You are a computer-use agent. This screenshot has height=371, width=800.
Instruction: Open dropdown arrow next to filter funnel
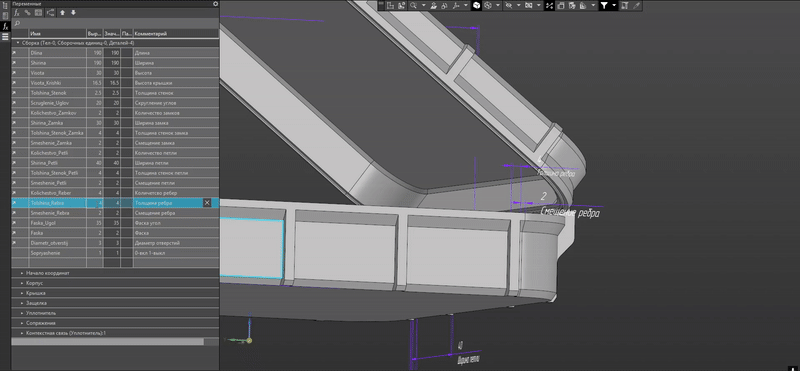pos(614,6)
